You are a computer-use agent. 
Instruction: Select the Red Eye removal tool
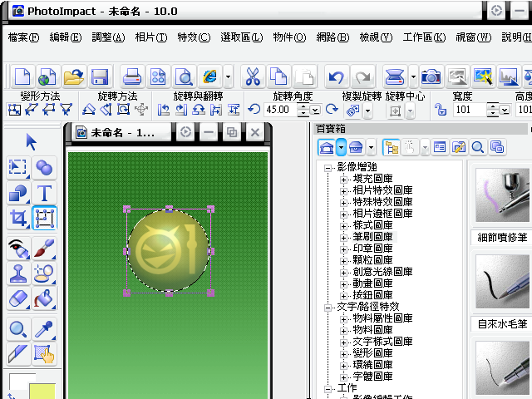pos(18,249)
